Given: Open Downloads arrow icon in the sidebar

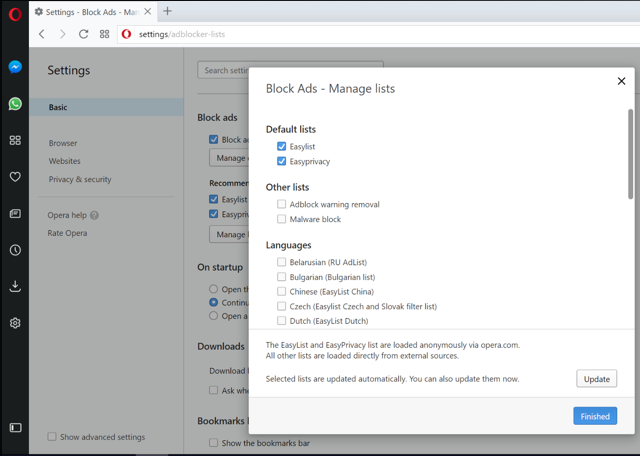Looking at the screenshot, I should click(x=15, y=286).
